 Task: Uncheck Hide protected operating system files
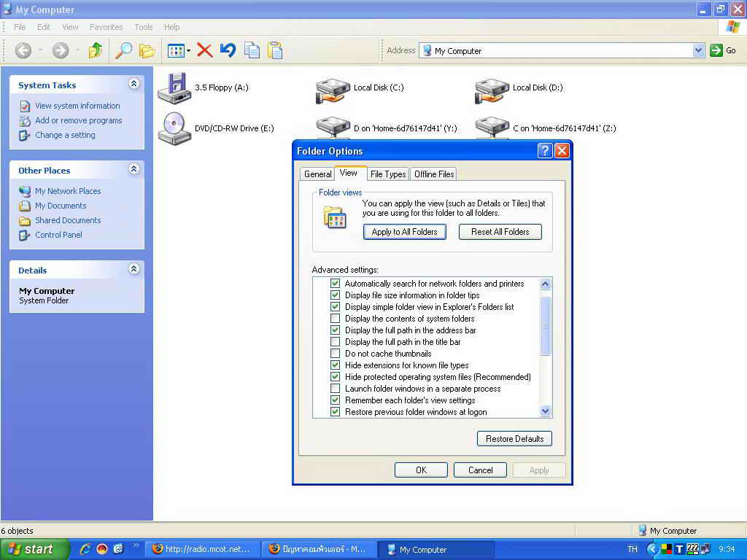click(336, 377)
